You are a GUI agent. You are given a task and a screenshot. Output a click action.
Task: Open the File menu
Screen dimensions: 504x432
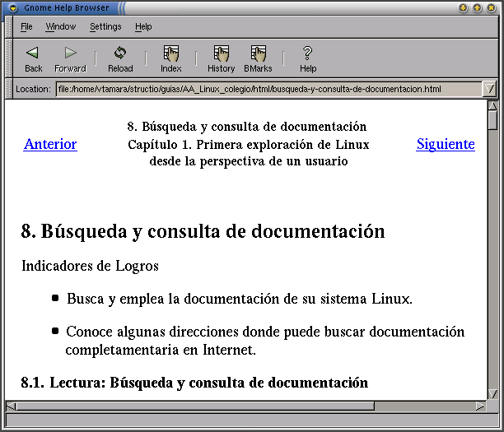click(x=26, y=26)
